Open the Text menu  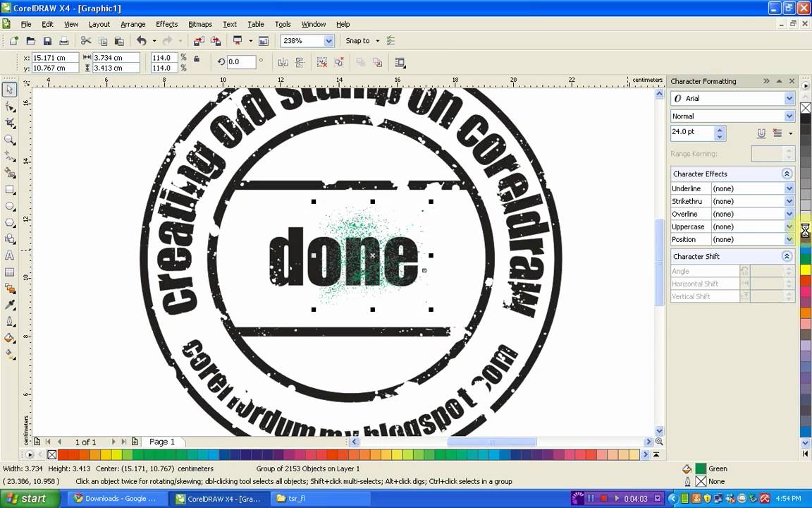click(x=230, y=24)
